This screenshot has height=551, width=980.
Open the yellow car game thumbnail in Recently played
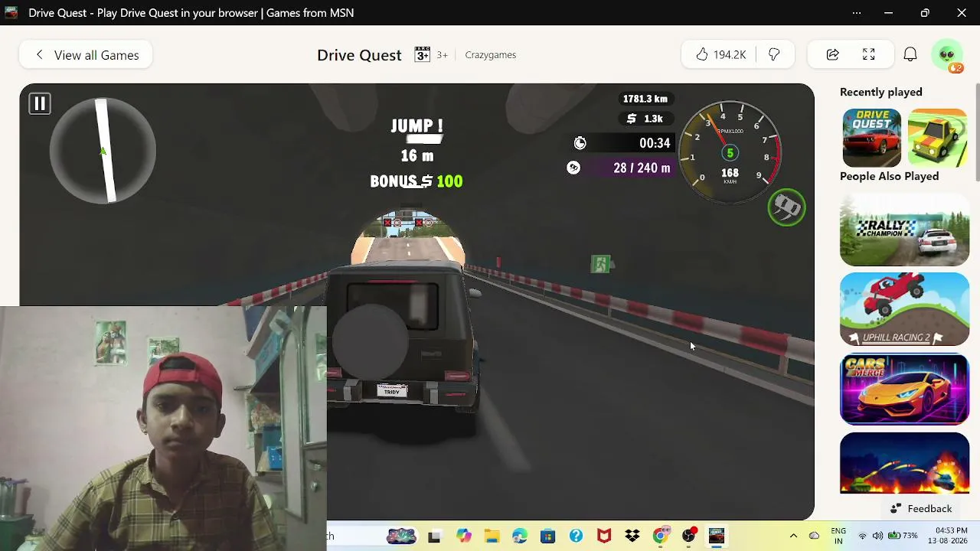(x=937, y=138)
